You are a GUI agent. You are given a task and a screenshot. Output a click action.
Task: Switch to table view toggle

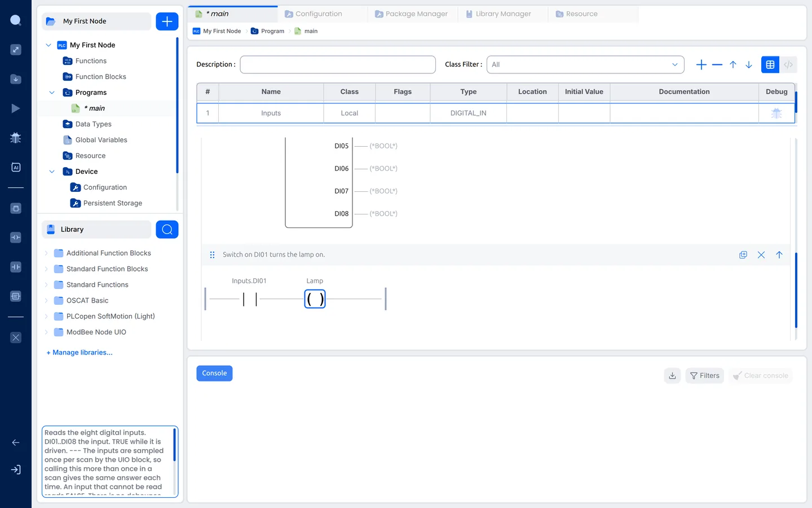pos(770,65)
